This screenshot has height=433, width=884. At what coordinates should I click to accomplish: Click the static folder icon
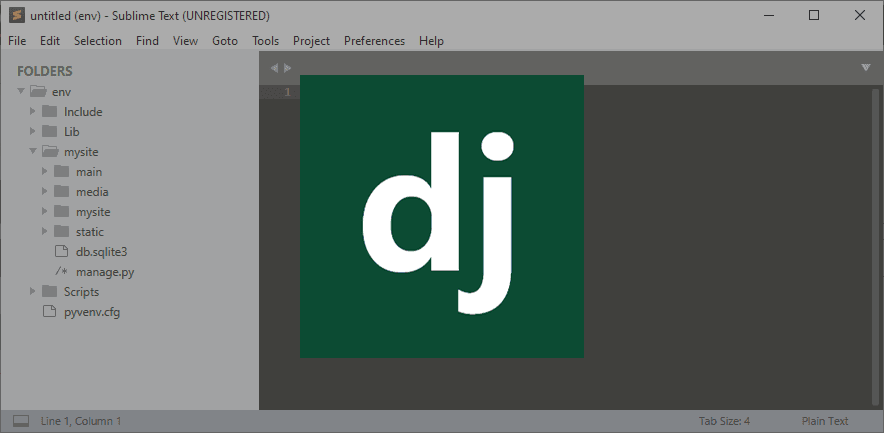[x=61, y=232]
